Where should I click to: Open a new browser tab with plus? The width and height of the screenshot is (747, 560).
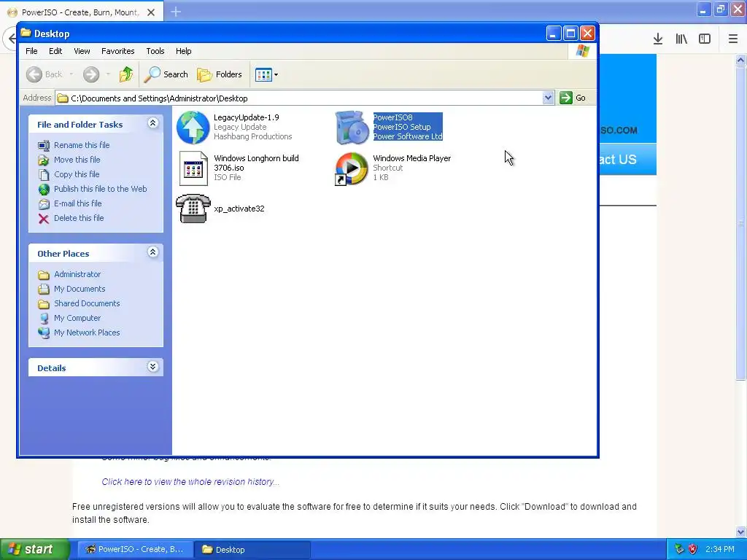point(176,12)
